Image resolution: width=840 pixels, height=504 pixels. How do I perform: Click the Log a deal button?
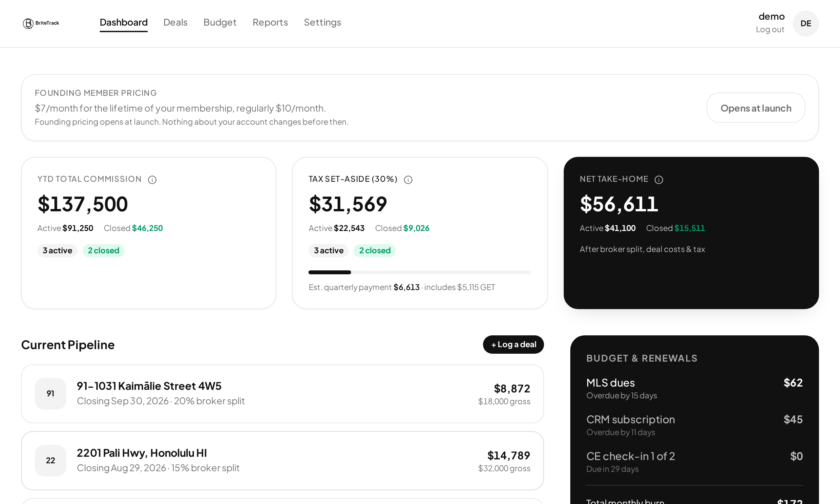(x=514, y=345)
